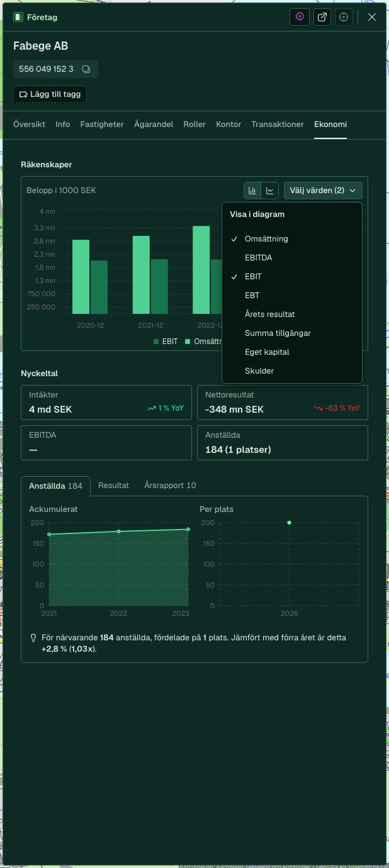Switch to bar chart view
This screenshot has width=389, height=868.
252,190
